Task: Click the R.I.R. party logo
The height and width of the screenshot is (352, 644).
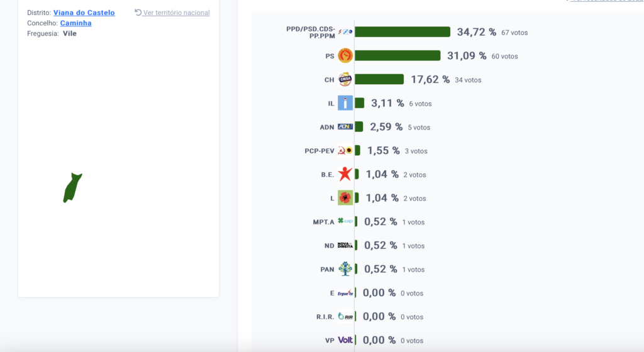Action: 345,316
